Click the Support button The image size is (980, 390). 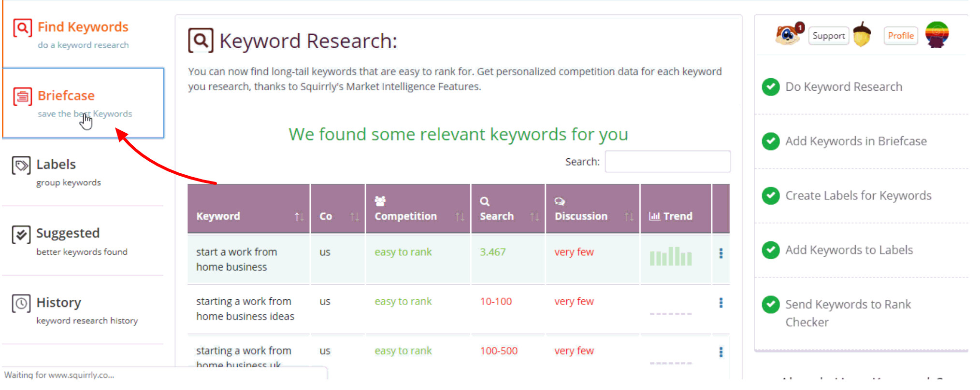pos(828,36)
